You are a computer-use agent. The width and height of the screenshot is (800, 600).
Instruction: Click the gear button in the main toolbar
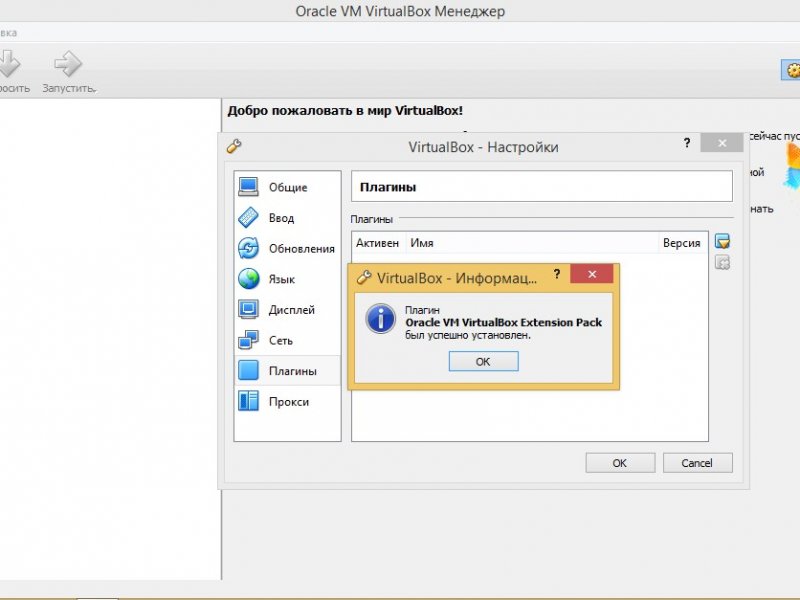[x=791, y=70]
